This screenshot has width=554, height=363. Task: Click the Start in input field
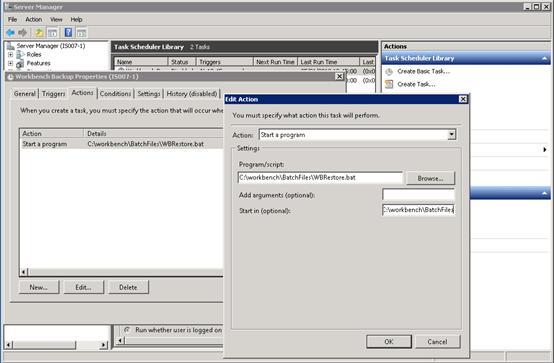pos(418,210)
